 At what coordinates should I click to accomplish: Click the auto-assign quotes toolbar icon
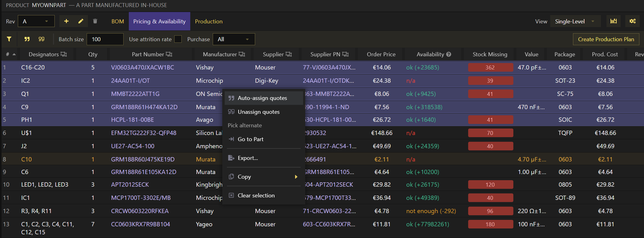pos(27,39)
